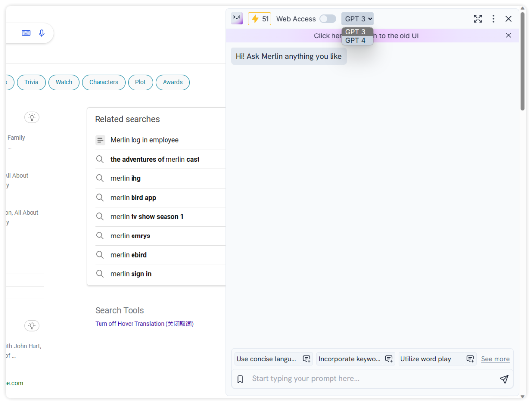Viewport: 532px width, 404px height.
Task: Click magnifier icon beside adventures of merlin cast
Action: coord(100,159)
